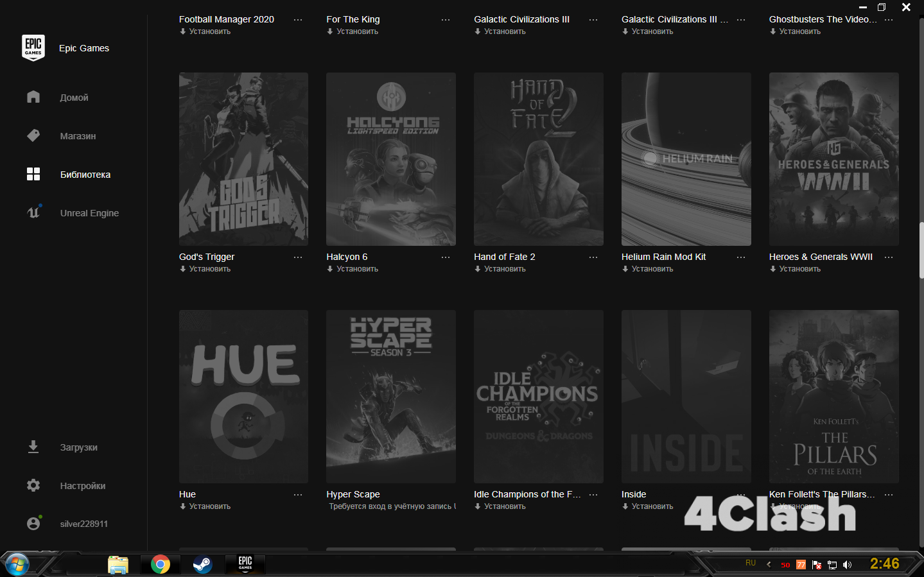Image resolution: width=924 pixels, height=577 pixels.
Task: Click Установить under Hue
Action: pyautogui.click(x=205, y=506)
